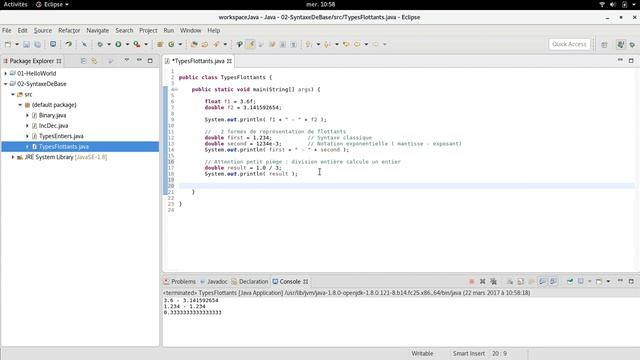Expand the Binary.java tree node
The height and width of the screenshot is (360, 640).
tap(27, 116)
